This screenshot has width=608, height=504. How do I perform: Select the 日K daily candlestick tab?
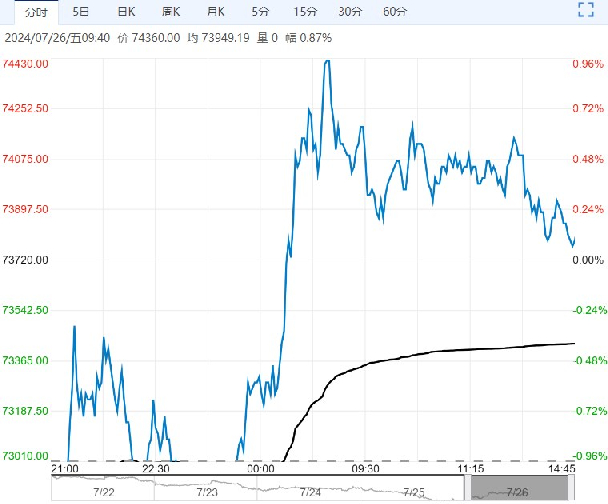(126, 12)
